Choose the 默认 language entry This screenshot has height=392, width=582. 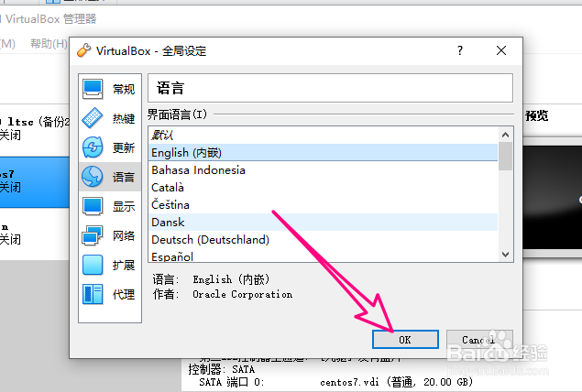[323, 135]
